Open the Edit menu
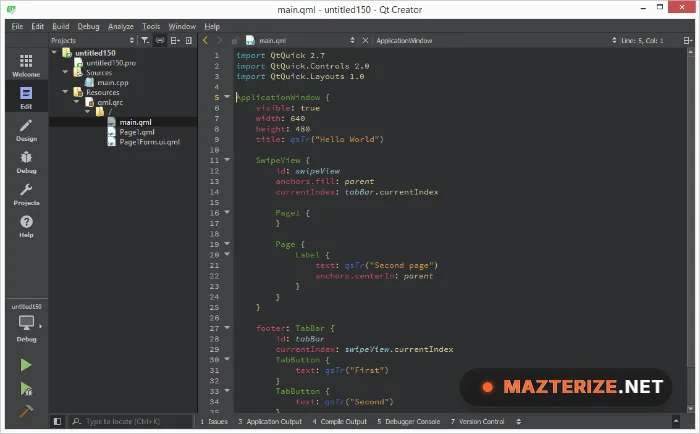 coord(38,26)
